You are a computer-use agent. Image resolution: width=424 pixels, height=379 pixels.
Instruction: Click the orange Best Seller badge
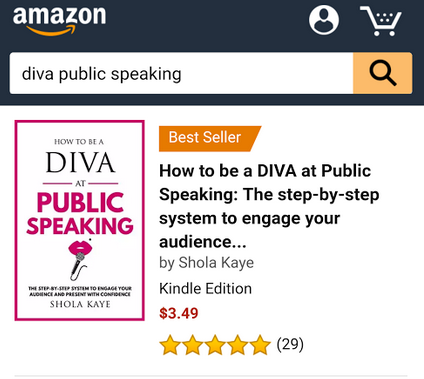210,139
